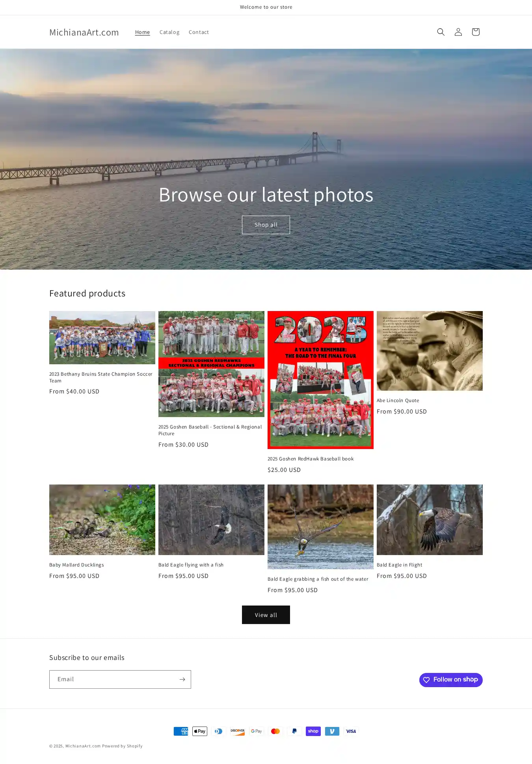The image size is (532, 764).
Task: Focus the Email input field
Action: click(x=113, y=679)
